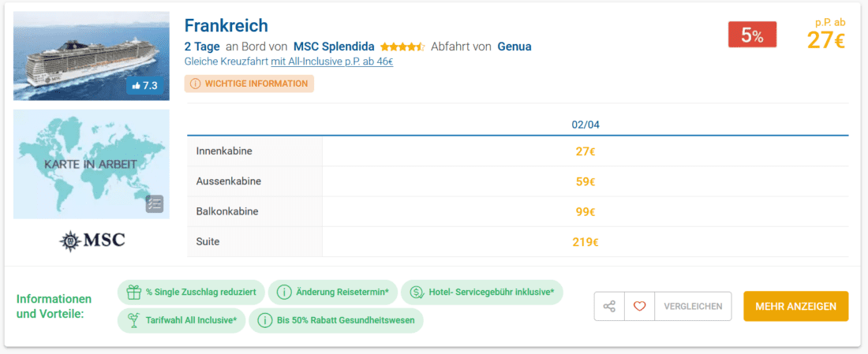Select the 02/04 departure date column
868x354 pixels.
585,125
